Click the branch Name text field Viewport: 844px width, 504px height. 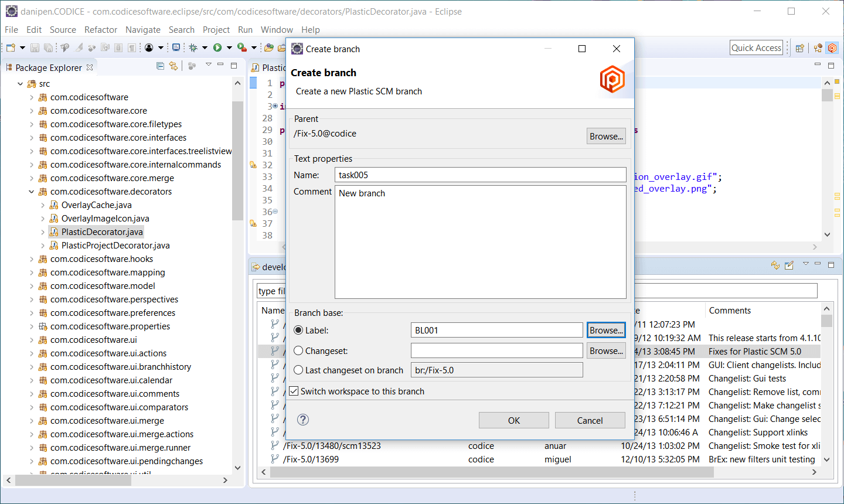pos(480,175)
